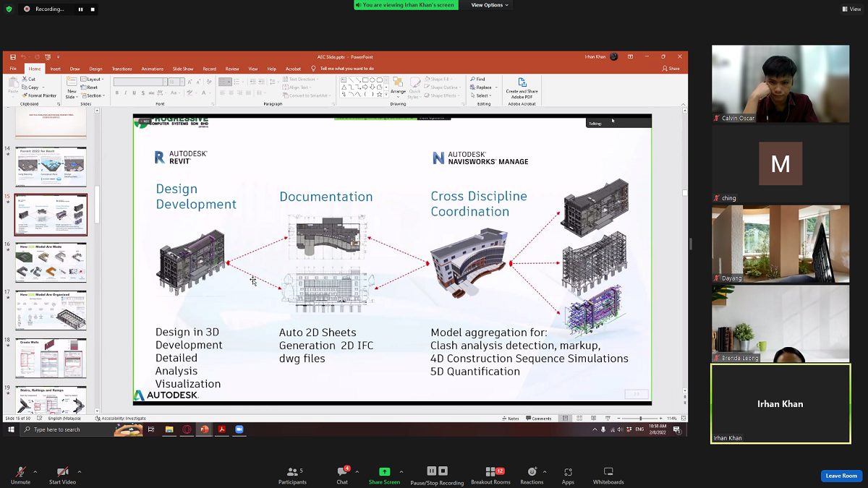Image resolution: width=868 pixels, height=488 pixels.
Task: Open the View Options dropdown
Action: (x=490, y=5)
